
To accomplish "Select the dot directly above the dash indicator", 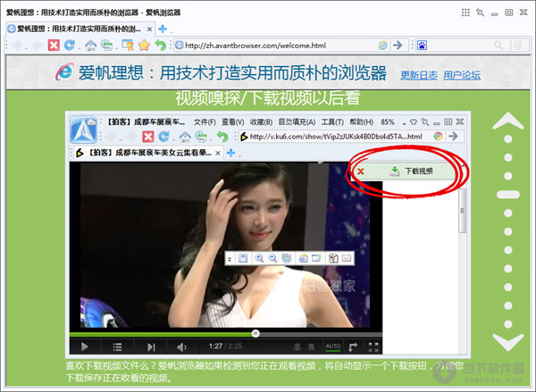I will click(508, 176).
